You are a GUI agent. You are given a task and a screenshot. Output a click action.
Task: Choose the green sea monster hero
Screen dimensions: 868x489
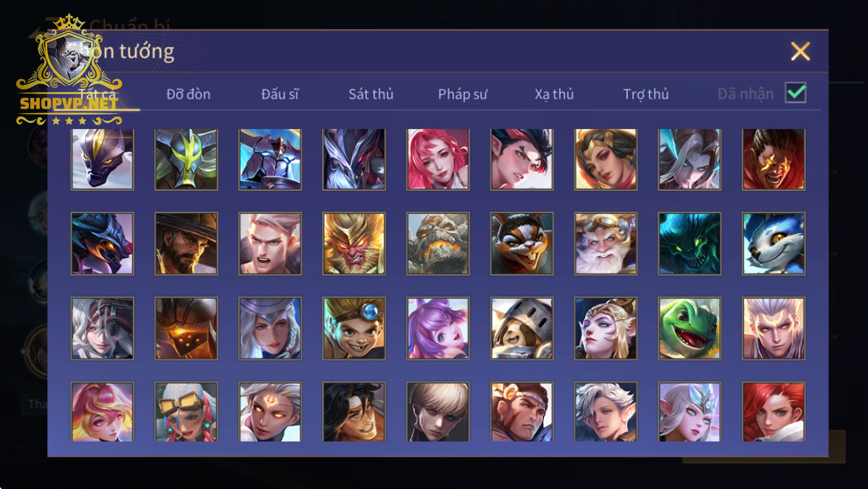(690, 244)
